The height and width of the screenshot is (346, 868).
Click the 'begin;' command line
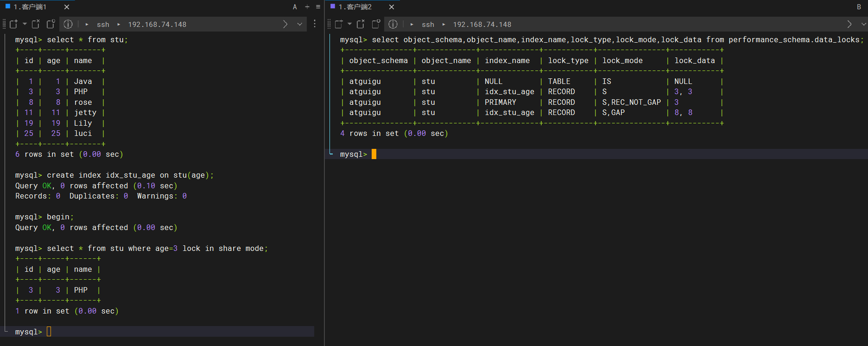[x=44, y=217]
